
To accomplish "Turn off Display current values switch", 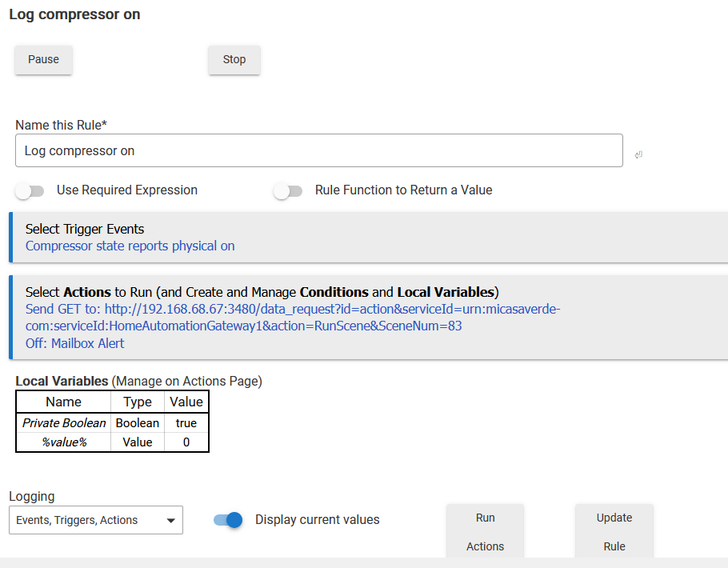I will [228, 520].
